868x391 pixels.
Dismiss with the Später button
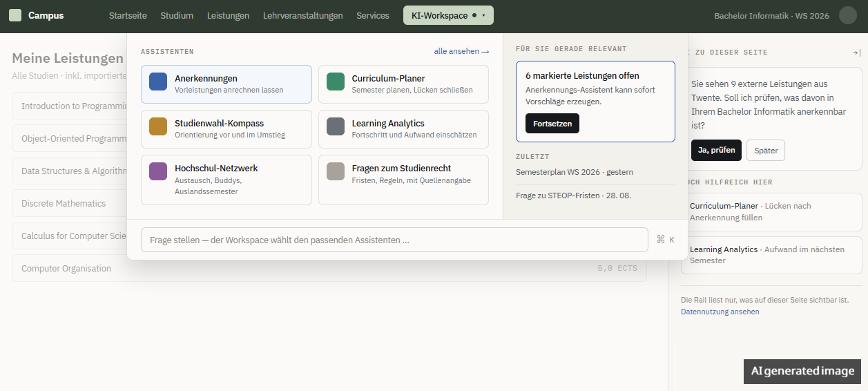pyautogui.click(x=766, y=150)
